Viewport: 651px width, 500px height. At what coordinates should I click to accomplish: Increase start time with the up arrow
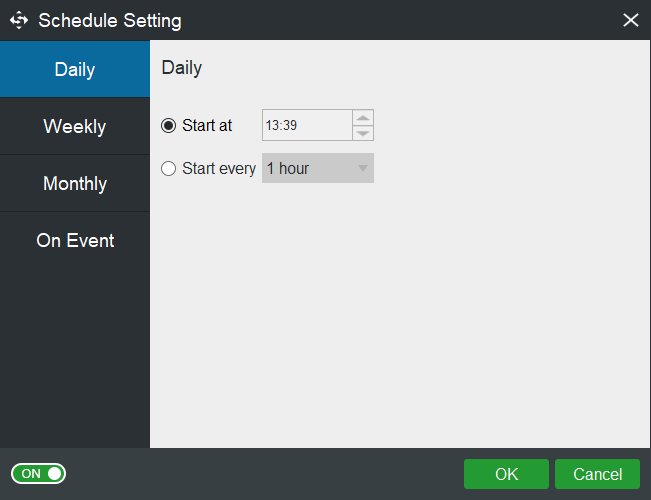pos(363,118)
